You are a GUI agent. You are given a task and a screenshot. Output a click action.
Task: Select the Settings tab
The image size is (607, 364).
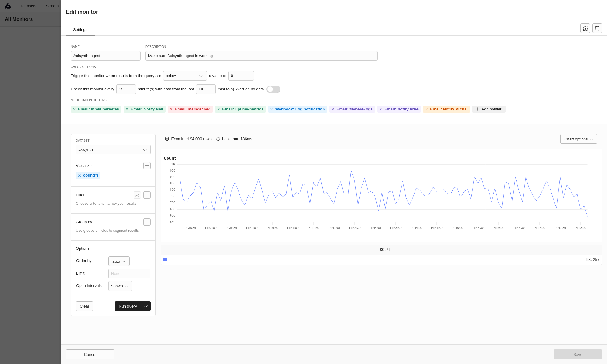[80, 30]
